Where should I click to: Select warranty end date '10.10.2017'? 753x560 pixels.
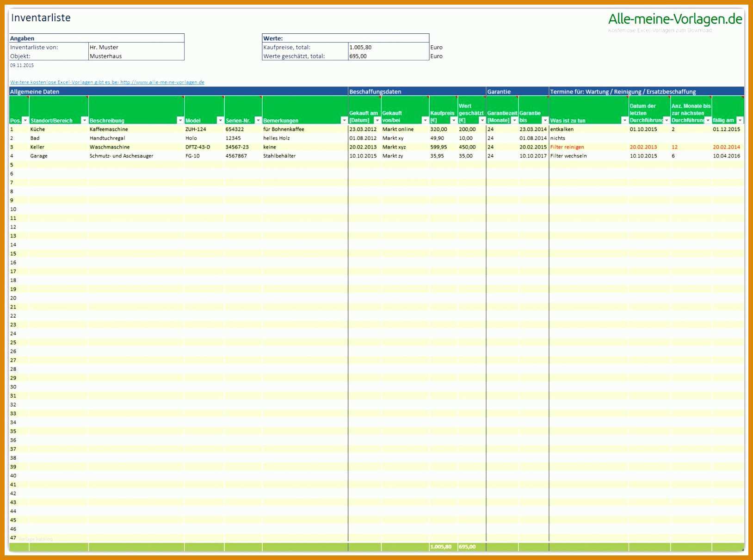(533, 156)
